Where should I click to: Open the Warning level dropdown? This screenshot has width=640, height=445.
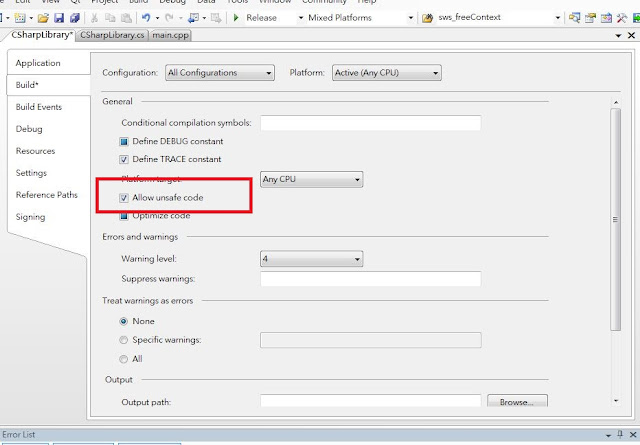tap(311, 259)
